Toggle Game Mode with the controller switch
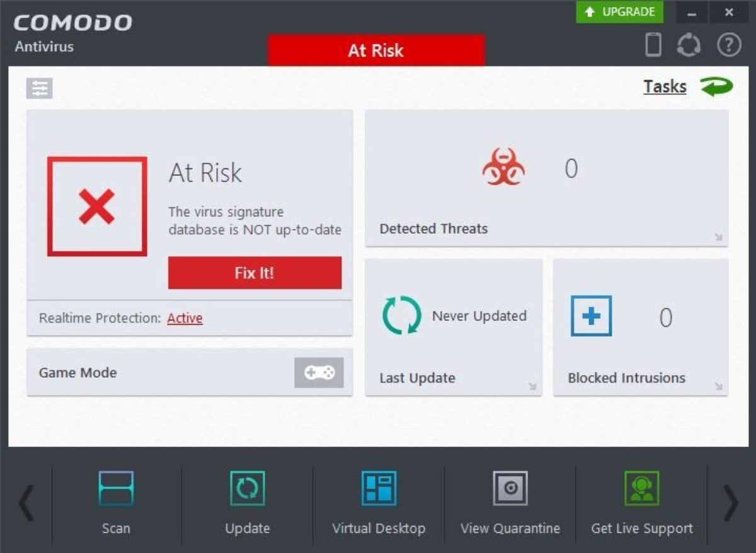The height and width of the screenshot is (553, 756). (319, 373)
